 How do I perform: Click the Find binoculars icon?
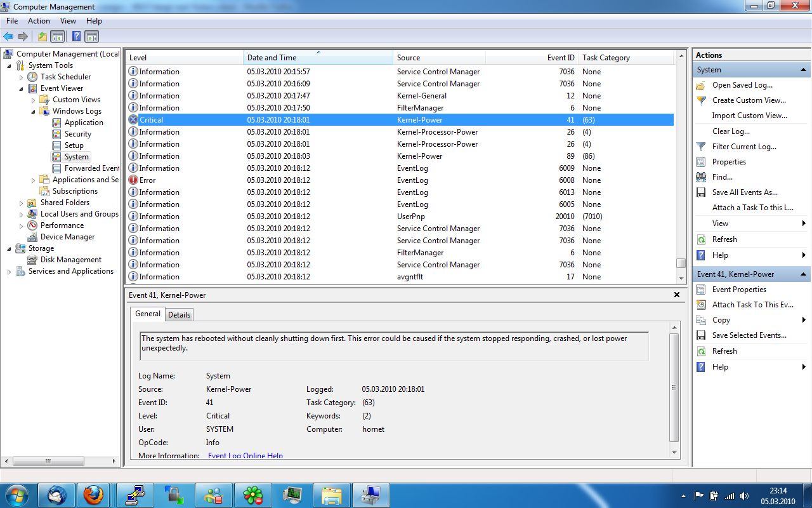[x=701, y=177]
